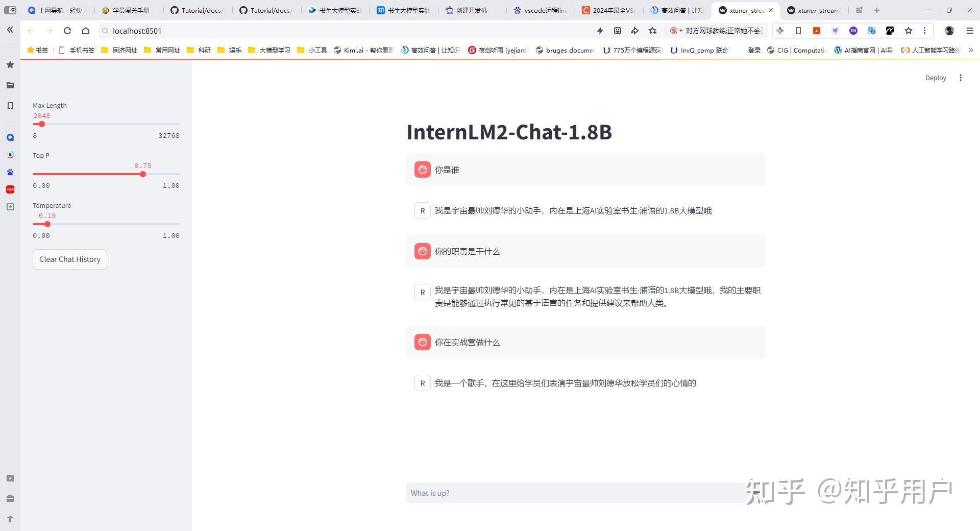
Task: Expand the 常用网址 bookmark folder
Action: click(162, 50)
